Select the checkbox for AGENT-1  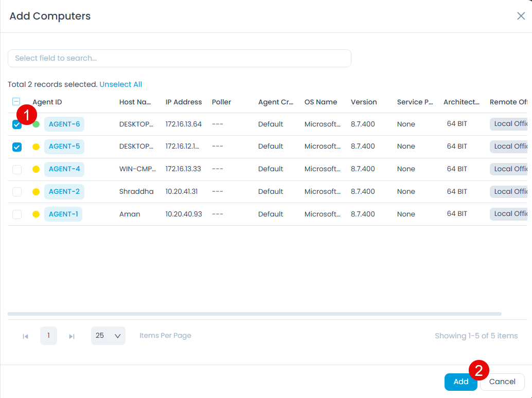17,214
